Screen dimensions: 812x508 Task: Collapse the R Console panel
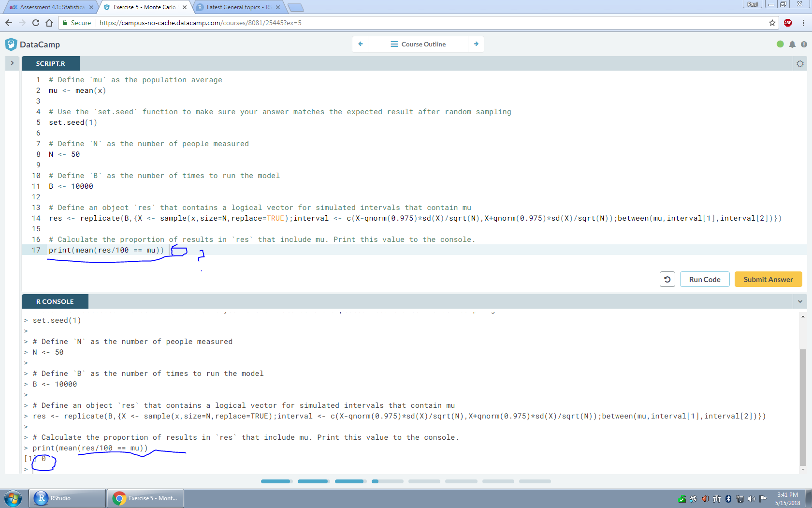800,301
